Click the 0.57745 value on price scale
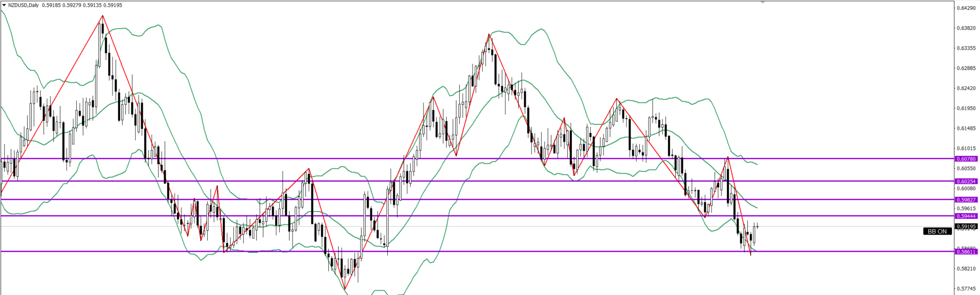The image size is (980, 295). click(966, 289)
